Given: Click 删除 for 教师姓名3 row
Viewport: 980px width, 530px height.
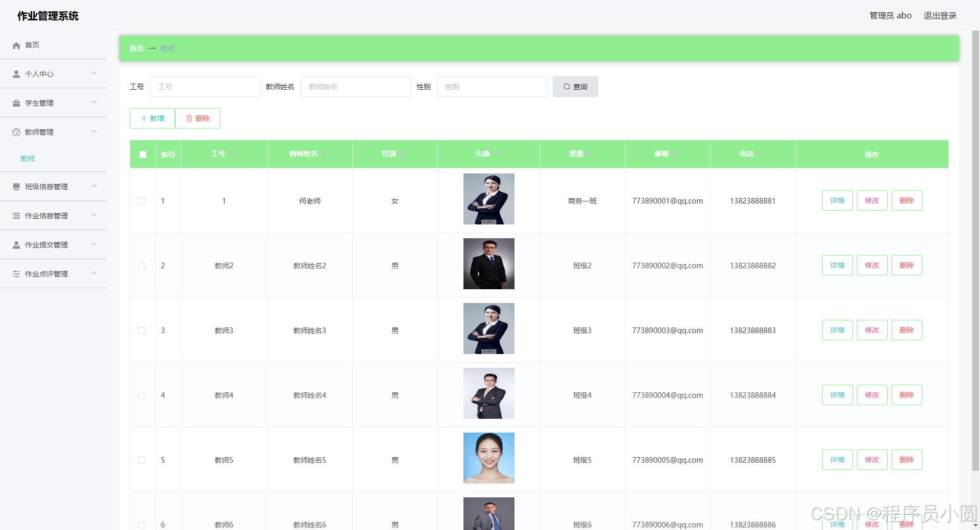Looking at the screenshot, I should point(906,330).
